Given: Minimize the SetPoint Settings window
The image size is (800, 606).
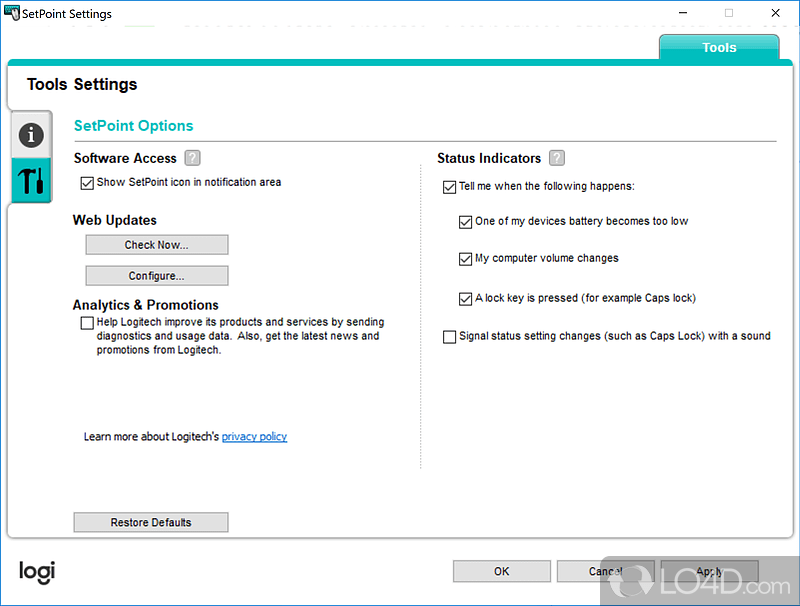Looking at the screenshot, I should pyautogui.click(x=683, y=13).
